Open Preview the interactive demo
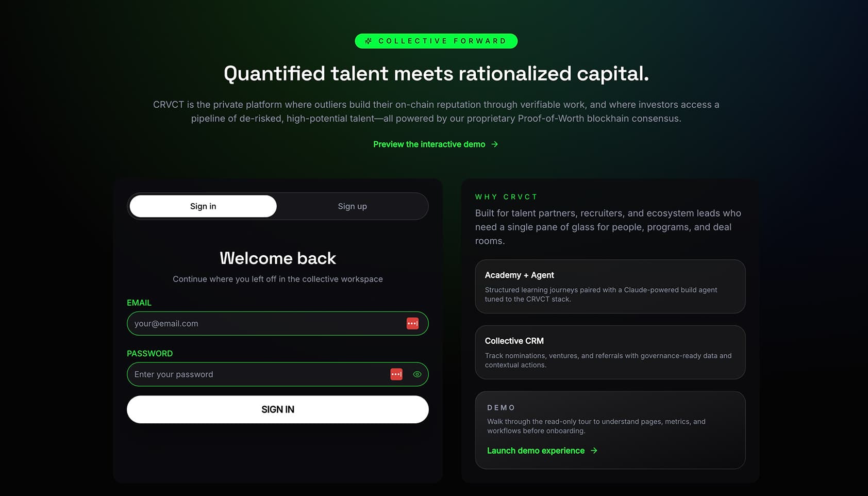This screenshot has height=496, width=868. pos(429,144)
